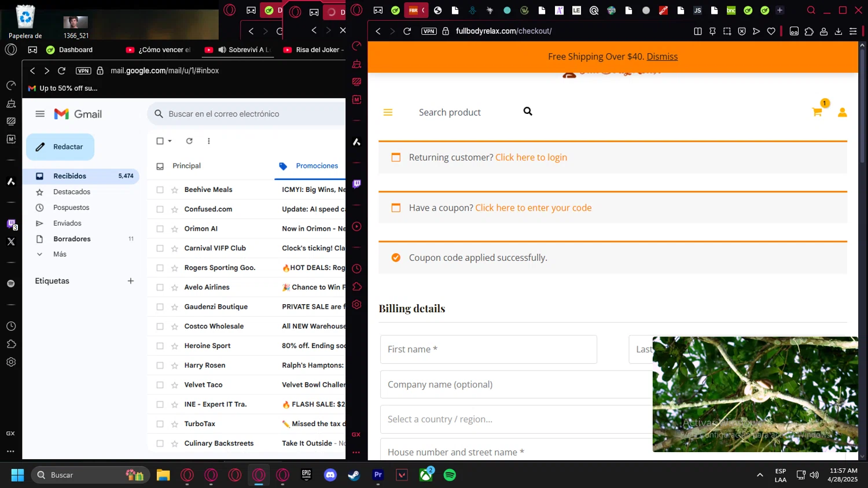Select the Orimon AI email checkbox

(160, 229)
